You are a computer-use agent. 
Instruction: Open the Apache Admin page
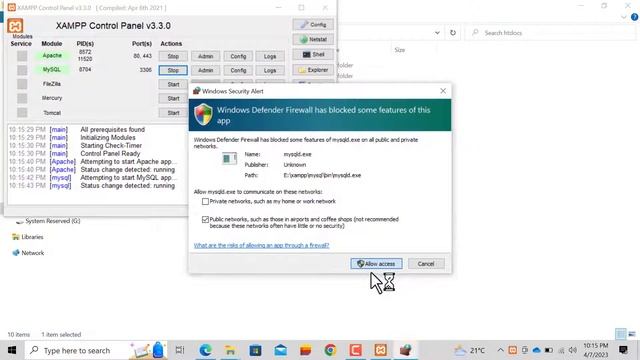point(205,56)
